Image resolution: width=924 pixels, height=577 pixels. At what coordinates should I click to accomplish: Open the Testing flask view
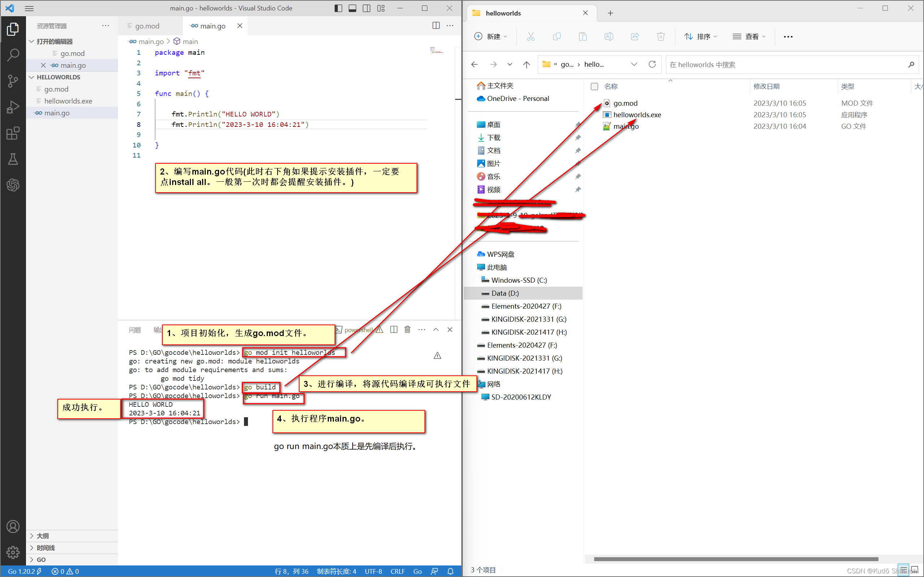pos(13,159)
